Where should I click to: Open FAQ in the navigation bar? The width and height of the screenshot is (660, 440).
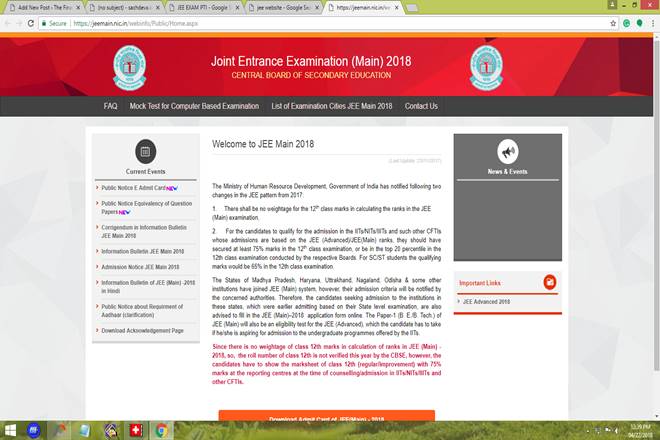[x=110, y=106]
